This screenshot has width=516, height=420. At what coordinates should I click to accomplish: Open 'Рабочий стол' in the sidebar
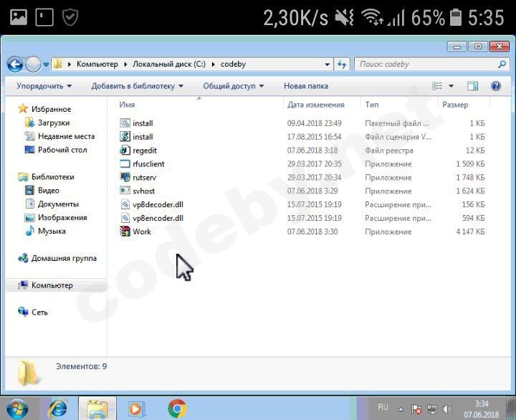pos(56,150)
